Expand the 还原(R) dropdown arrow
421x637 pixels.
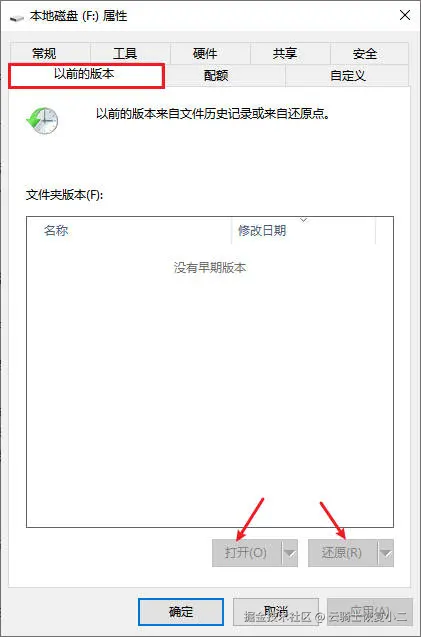[x=386, y=553]
